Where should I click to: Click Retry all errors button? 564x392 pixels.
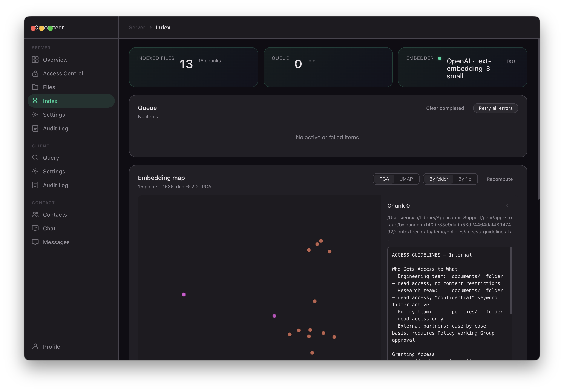[495, 108]
